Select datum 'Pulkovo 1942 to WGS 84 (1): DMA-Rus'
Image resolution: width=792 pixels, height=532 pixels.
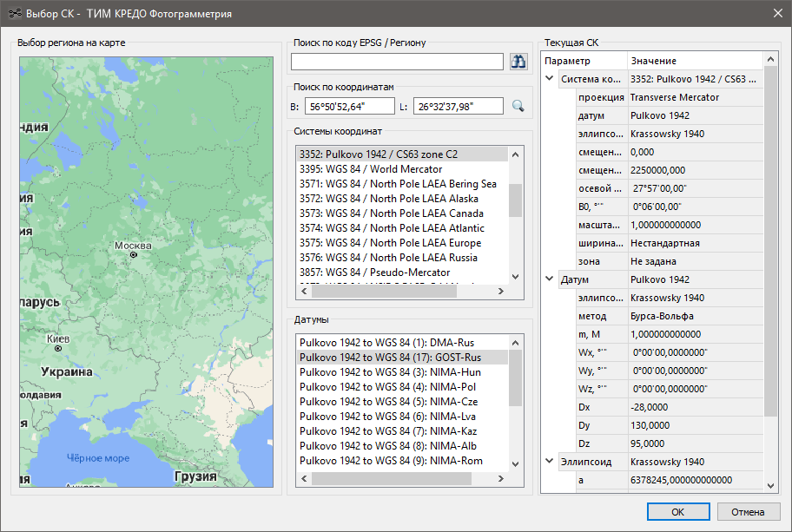(386, 343)
